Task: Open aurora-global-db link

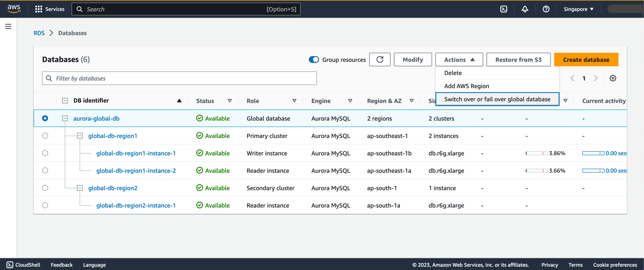Action: (x=96, y=118)
